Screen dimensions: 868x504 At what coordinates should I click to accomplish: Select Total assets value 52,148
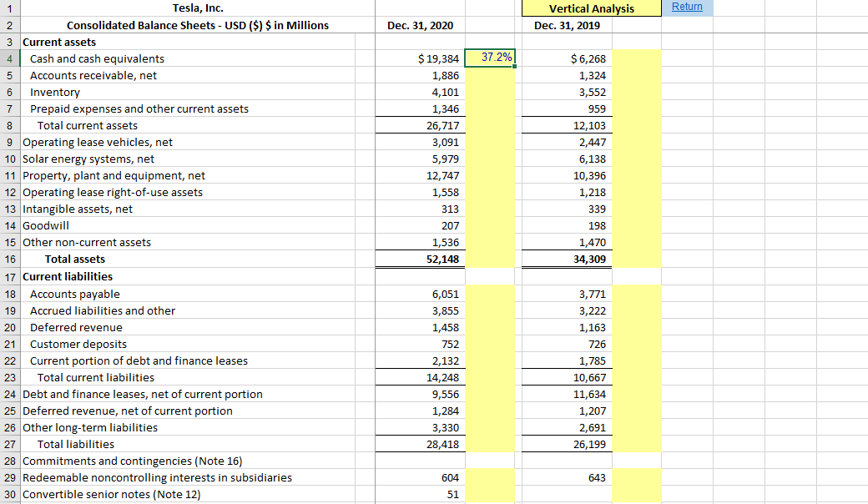point(420,259)
